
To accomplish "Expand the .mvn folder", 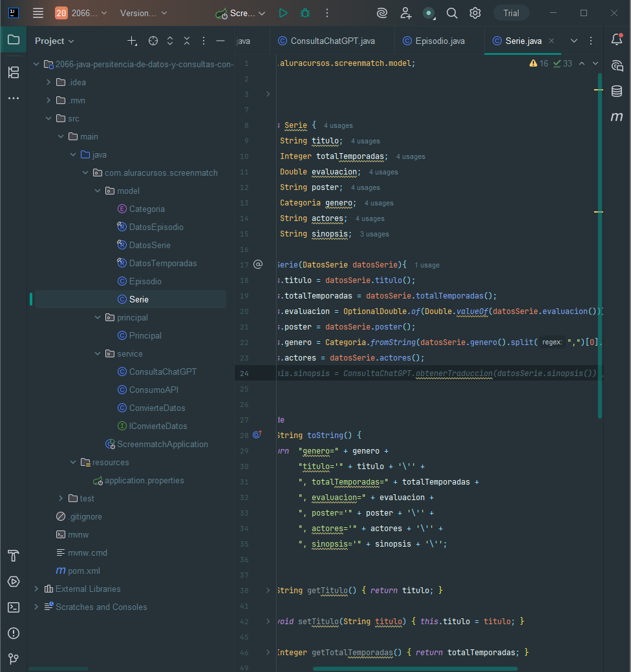I will click(48, 100).
